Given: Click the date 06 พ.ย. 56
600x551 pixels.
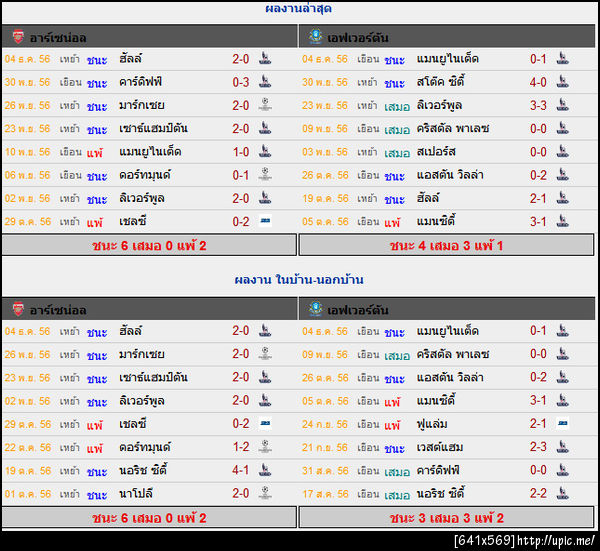Looking at the screenshot, I should 28,175.
